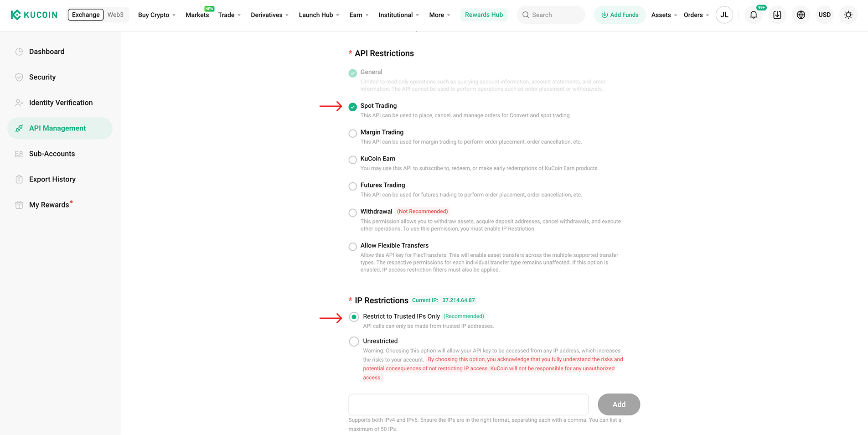Screen dimensions: 868x435
Task: Uncheck the Spot Trading permission
Action: pos(353,107)
